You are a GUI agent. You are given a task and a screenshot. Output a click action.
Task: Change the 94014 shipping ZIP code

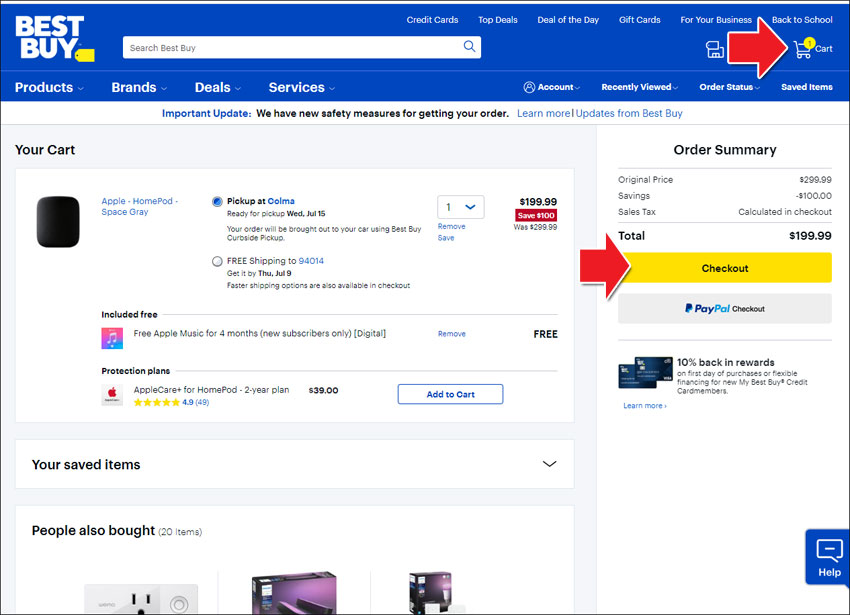point(311,261)
